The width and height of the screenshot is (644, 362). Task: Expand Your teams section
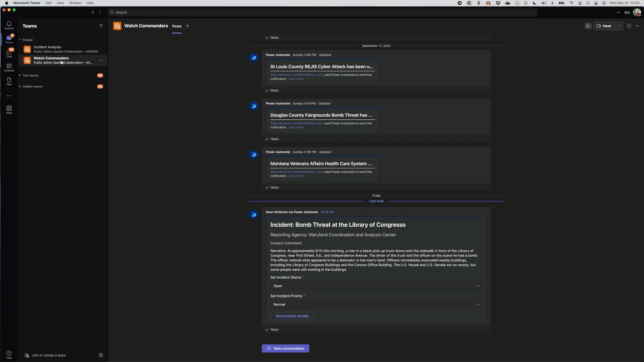[31, 75]
